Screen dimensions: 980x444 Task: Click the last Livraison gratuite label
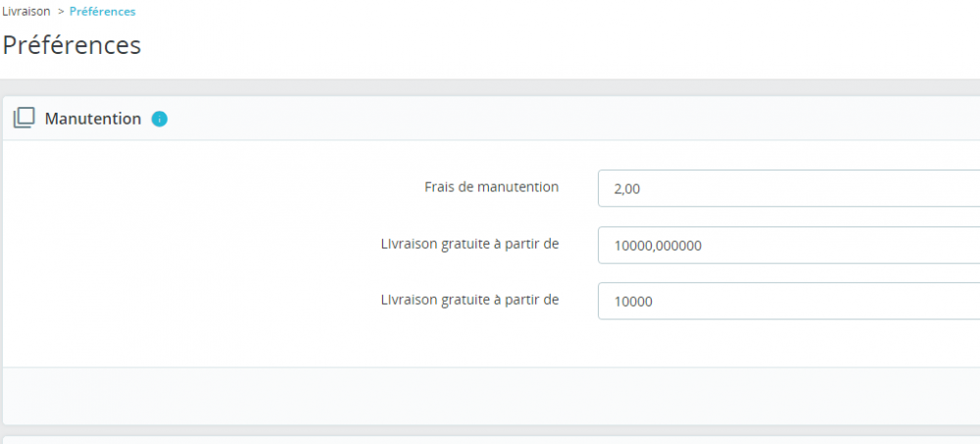point(469,300)
